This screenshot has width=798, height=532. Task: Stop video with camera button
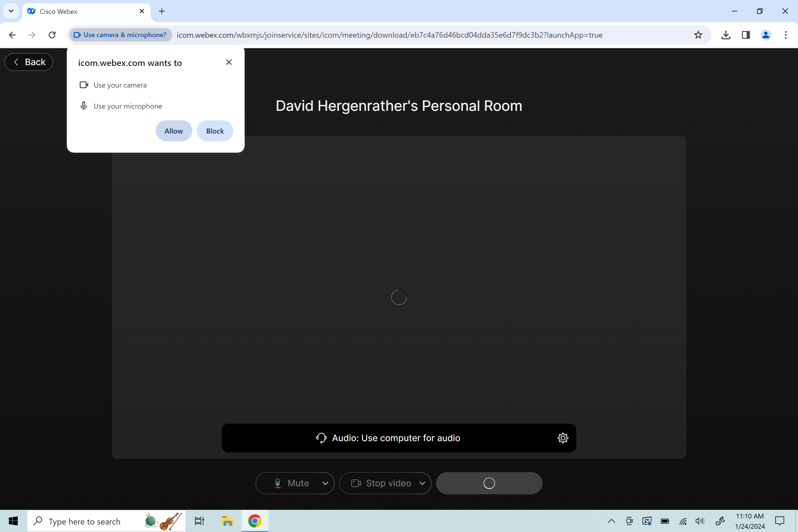tap(381, 483)
